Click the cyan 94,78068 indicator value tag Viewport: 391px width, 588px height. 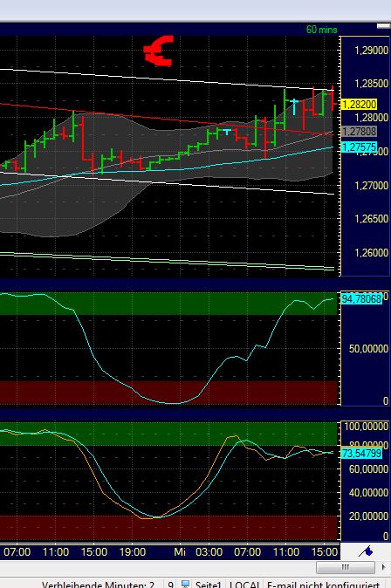(x=361, y=299)
